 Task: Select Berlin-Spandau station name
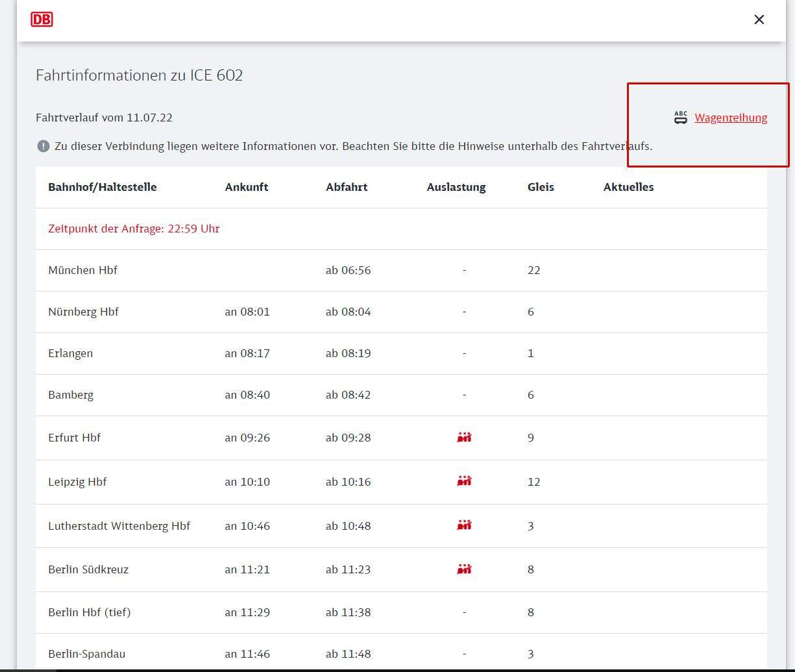click(86, 654)
